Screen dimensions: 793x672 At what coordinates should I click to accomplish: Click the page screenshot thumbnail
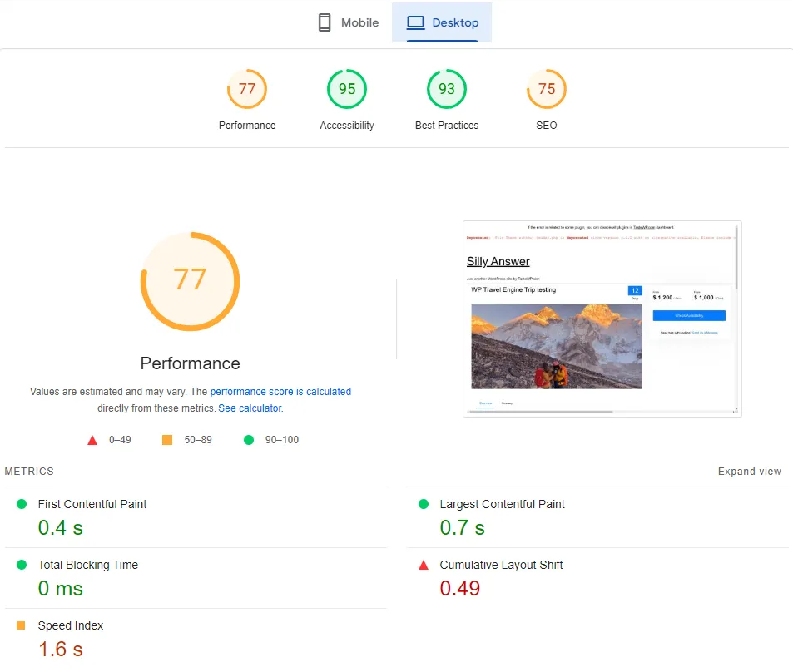tap(602, 319)
